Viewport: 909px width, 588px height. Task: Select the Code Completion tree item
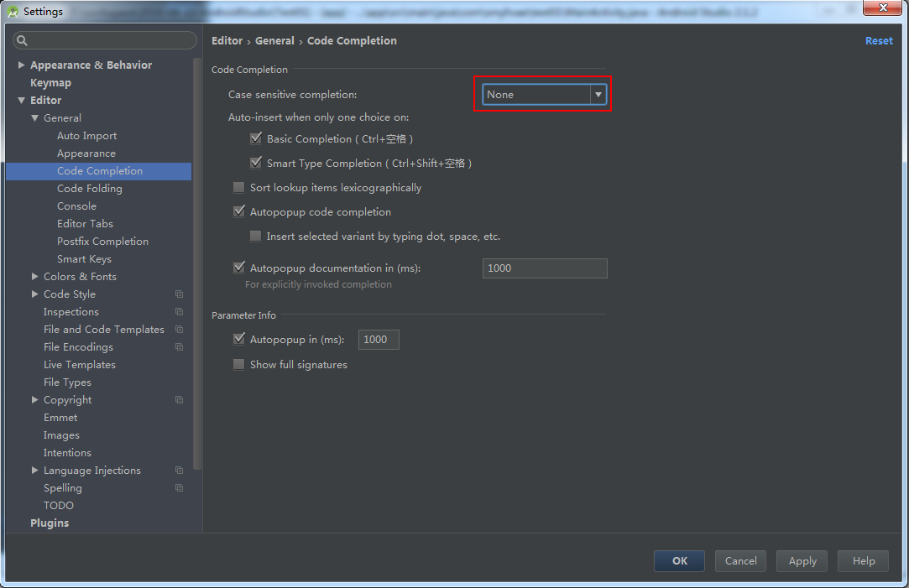[x=98, y=171]
